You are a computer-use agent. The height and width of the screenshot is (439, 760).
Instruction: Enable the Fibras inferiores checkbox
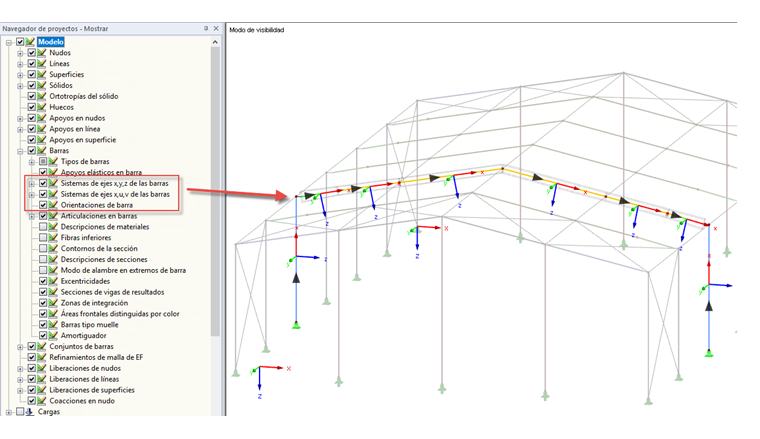[x=43, y=237]
